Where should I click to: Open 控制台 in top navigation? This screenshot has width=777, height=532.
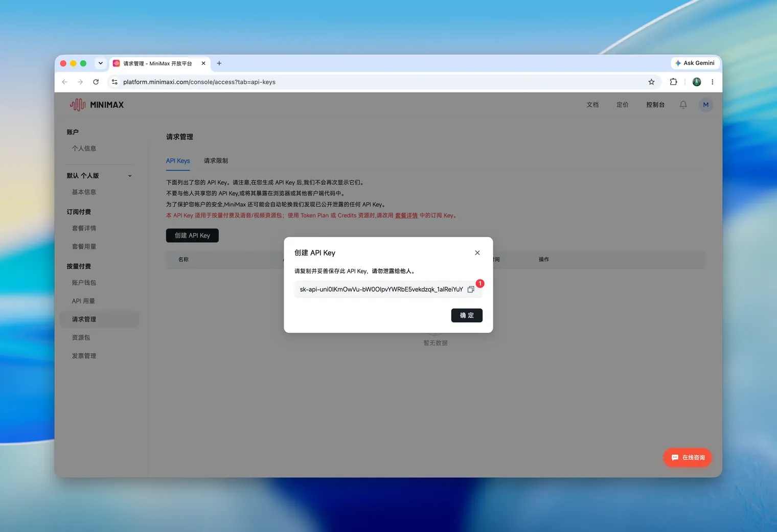(655, 105)
